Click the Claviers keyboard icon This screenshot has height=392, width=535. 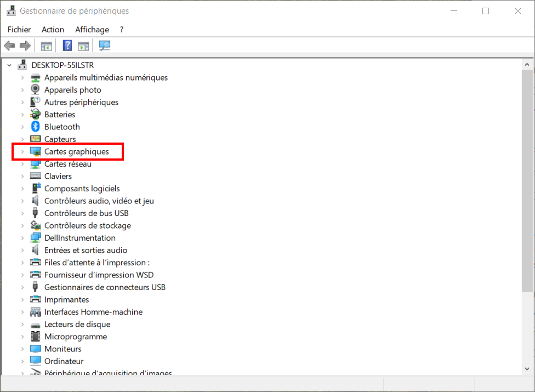click(35, 176)
